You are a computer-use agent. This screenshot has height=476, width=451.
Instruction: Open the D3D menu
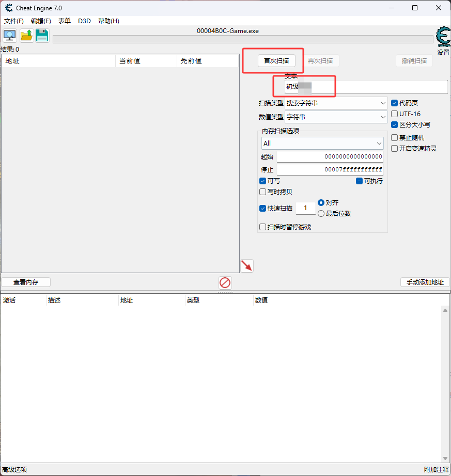[84, 21]
